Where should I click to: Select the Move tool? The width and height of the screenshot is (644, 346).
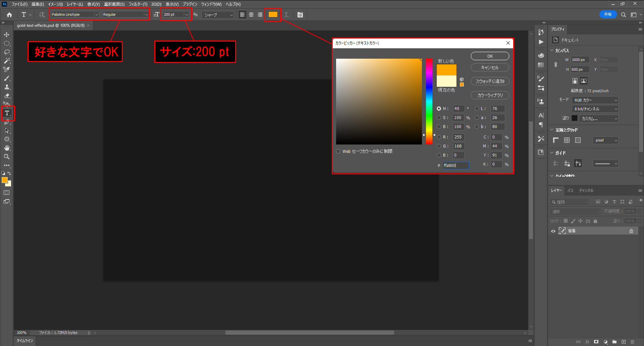[7, 35]
